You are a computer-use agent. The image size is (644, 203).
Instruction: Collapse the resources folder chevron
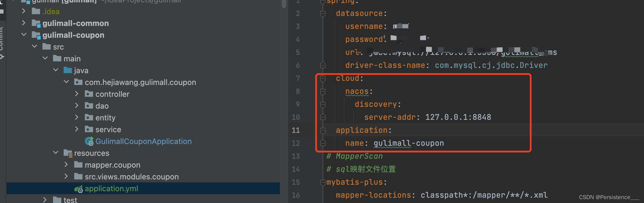[x=56, y=153]
